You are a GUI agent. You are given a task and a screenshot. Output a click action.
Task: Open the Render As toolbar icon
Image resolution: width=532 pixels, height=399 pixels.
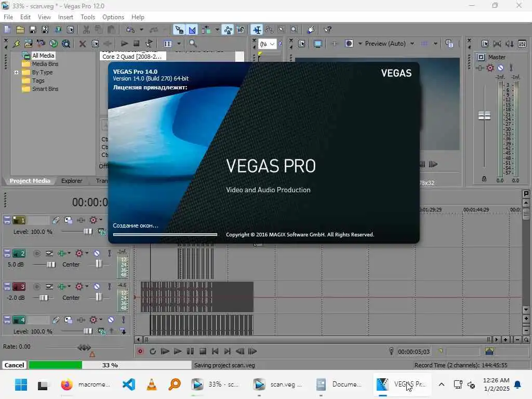pyautogui.click(x=58, y=30)
